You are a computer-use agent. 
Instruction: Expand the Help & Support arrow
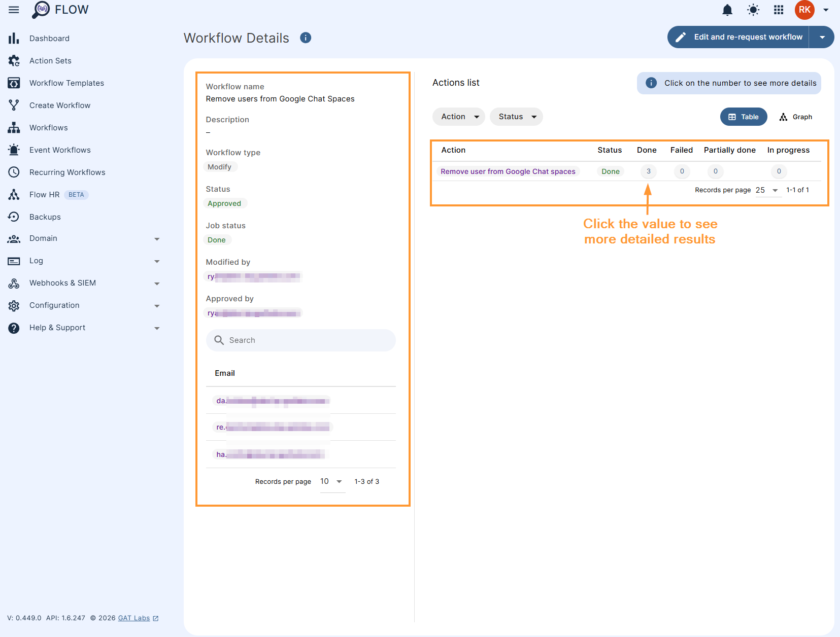click(157, 328)
